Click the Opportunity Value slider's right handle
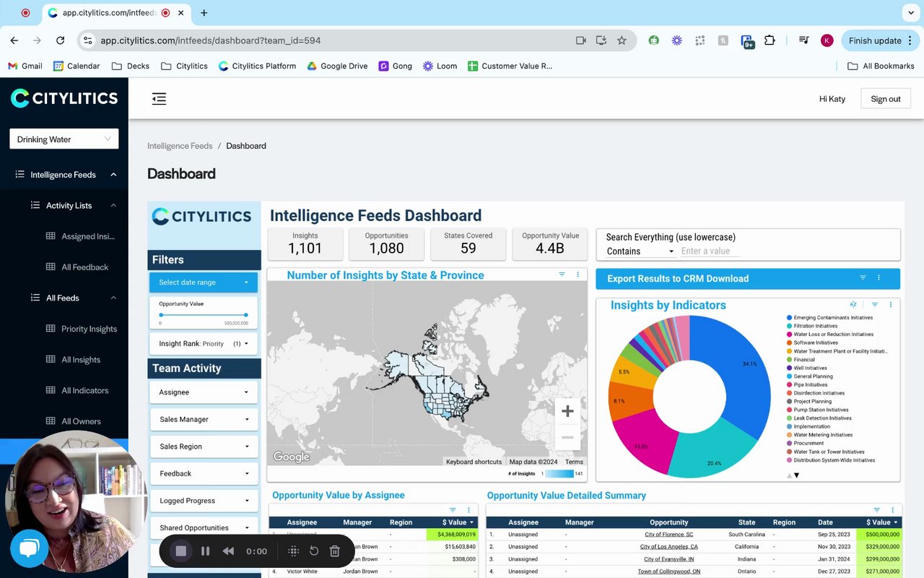 coord(246,315)
